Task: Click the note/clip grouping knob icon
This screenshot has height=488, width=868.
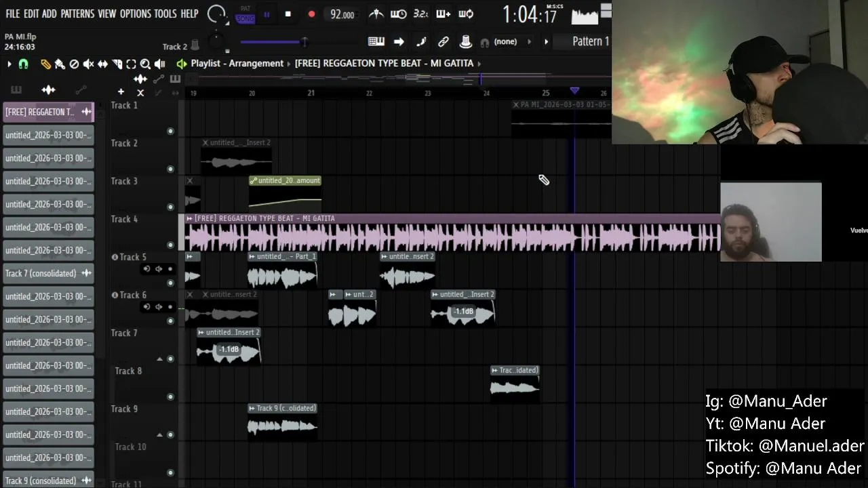Action: [466, 42]
